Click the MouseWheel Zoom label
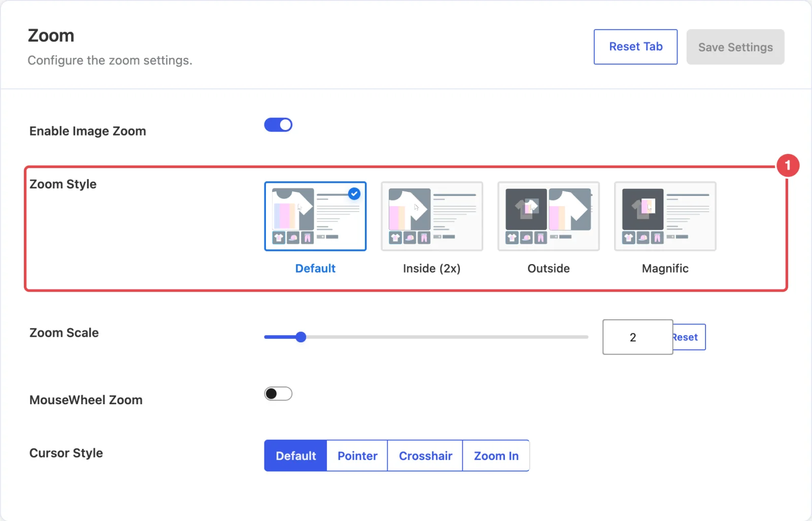The height and width of the screenshot is (521, 812). pos(86,400)
